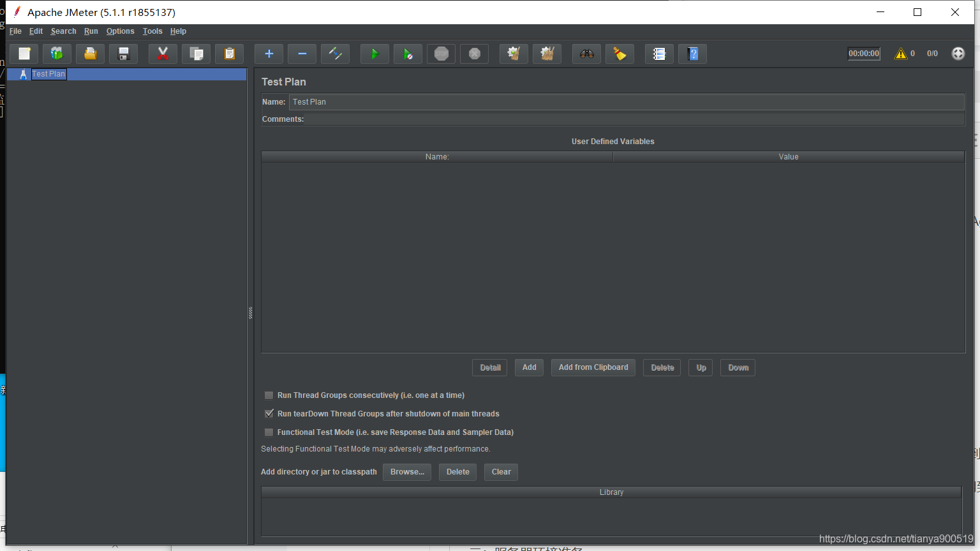Click the warning triangle log indicator
Screen dimensions: 980x551
coord(901,54)
